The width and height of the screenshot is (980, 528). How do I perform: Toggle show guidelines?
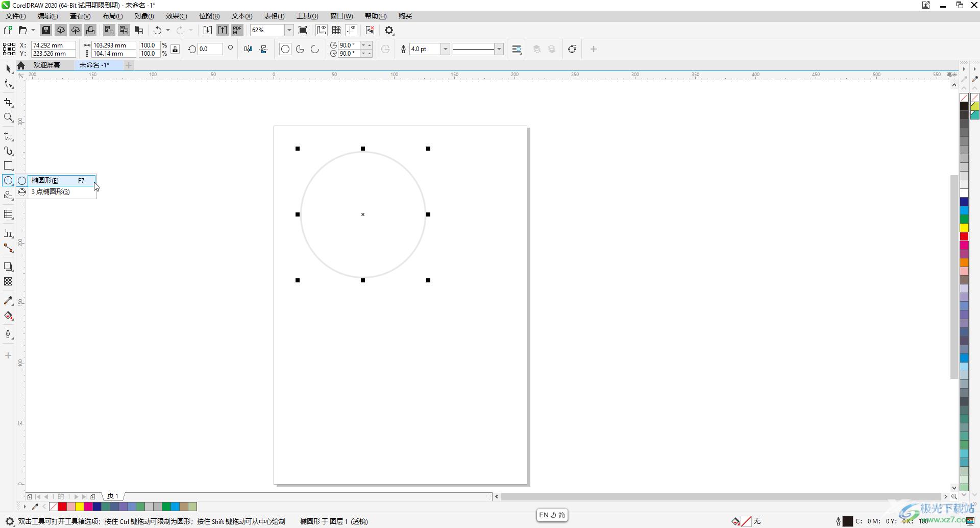tap(351, 30)
